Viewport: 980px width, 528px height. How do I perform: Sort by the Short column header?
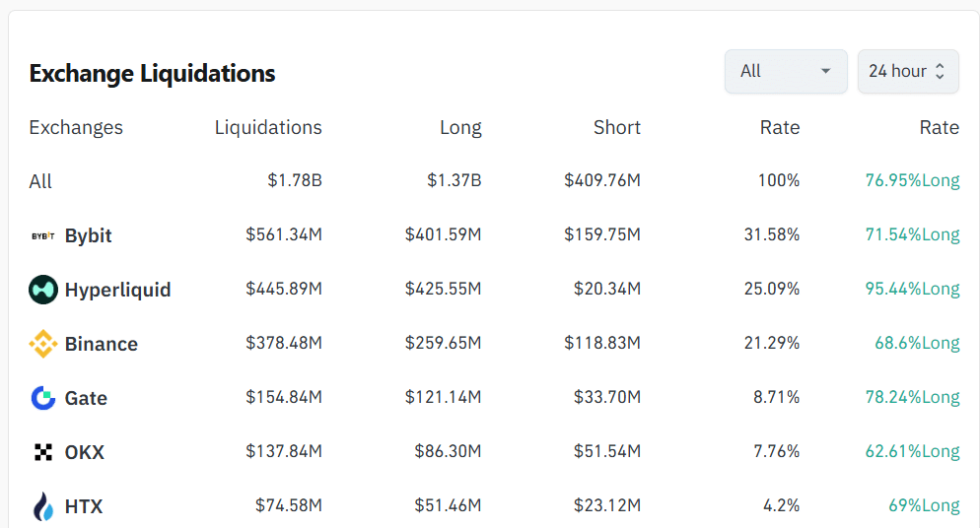coord(617,127)
